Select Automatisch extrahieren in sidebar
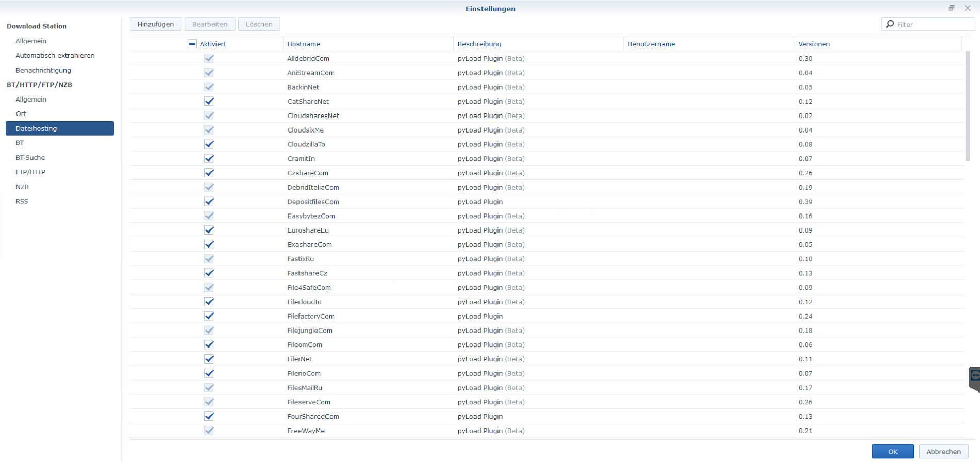This screenshot has width=980, height=462. 55,55
